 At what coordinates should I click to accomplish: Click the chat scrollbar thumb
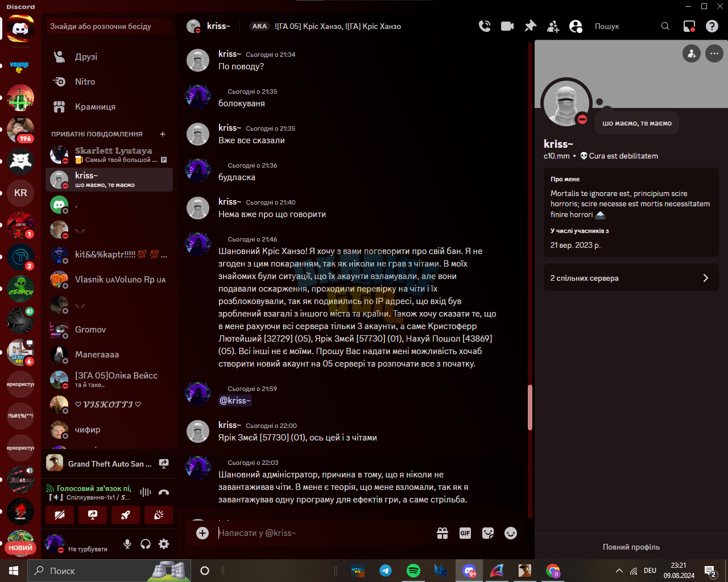pyautogui.click(x=530, y=408)
